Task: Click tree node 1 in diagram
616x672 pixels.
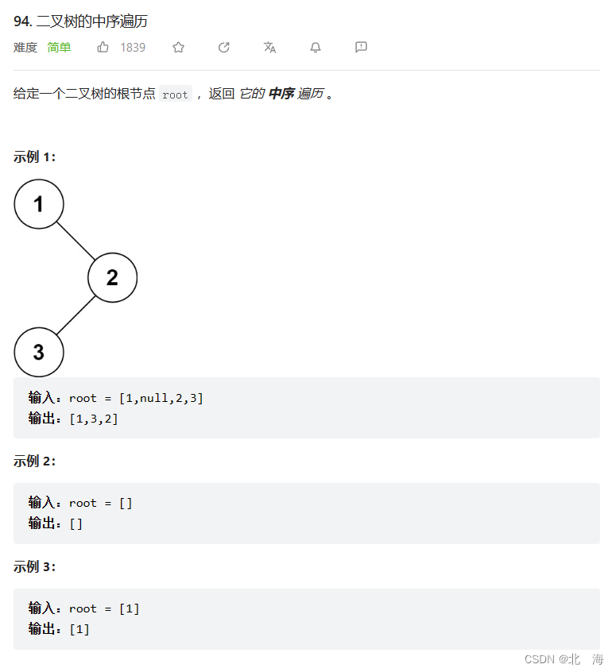Action: (39, 204)
